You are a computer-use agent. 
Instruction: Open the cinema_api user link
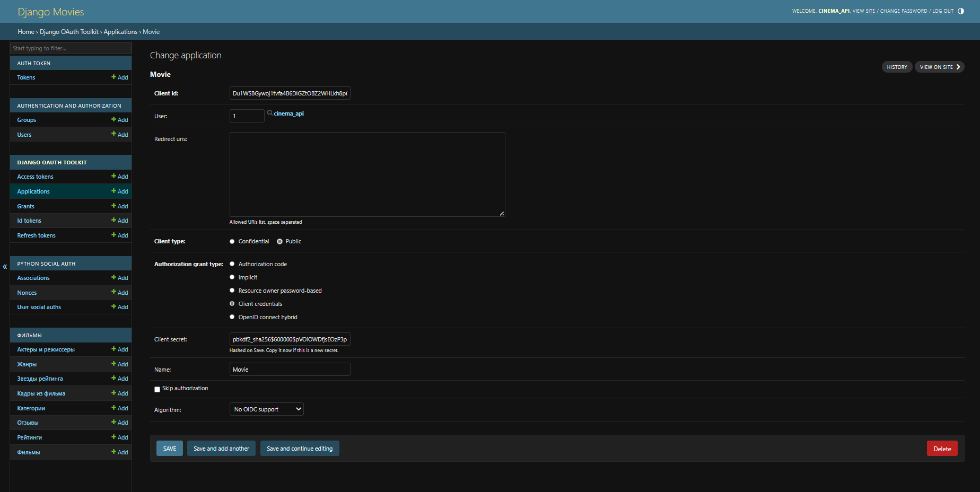[288, 113]
